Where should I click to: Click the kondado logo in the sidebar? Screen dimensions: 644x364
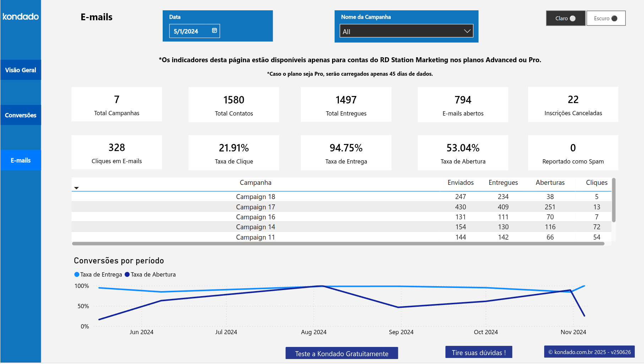(21, 16)
